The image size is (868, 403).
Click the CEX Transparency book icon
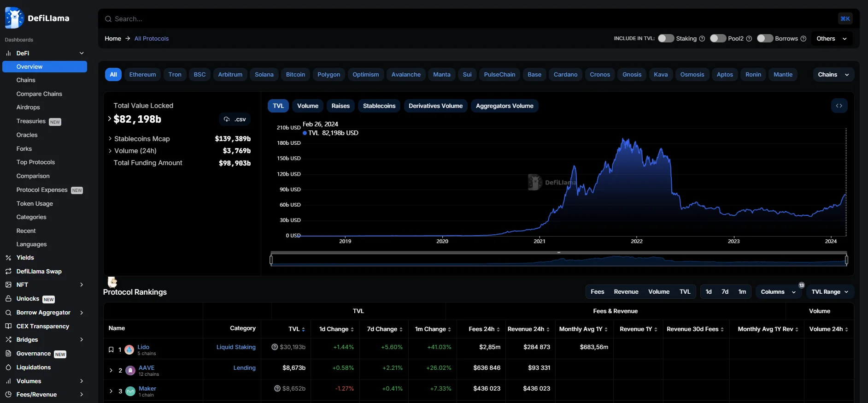click(x=8, y=326)
